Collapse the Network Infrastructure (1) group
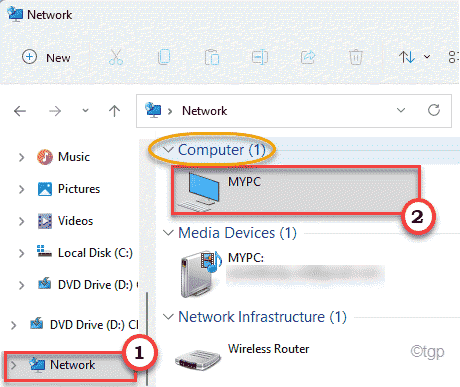The width and height of the screenshot is (460, 387). pos(169,317)
